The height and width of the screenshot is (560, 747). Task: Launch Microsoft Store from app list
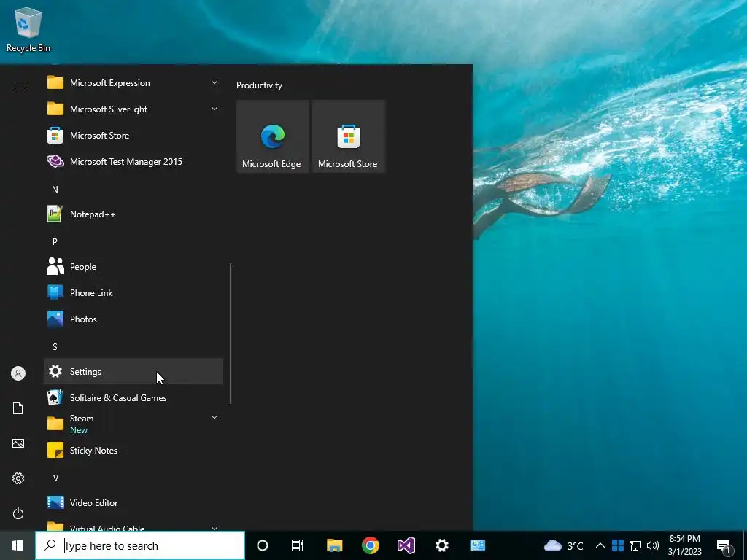[133, 135]
